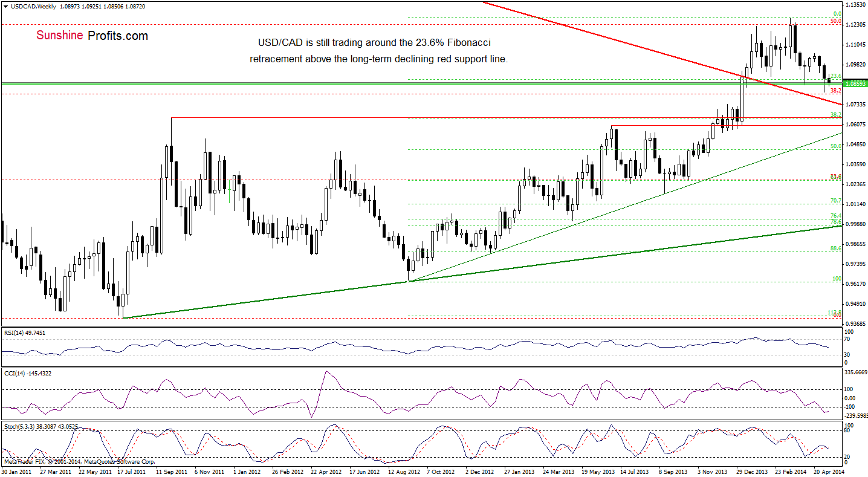The height and width of the screenshot is (477, 868).
Task: Click the 335.6669 CCI scale value
Action: 855,373
